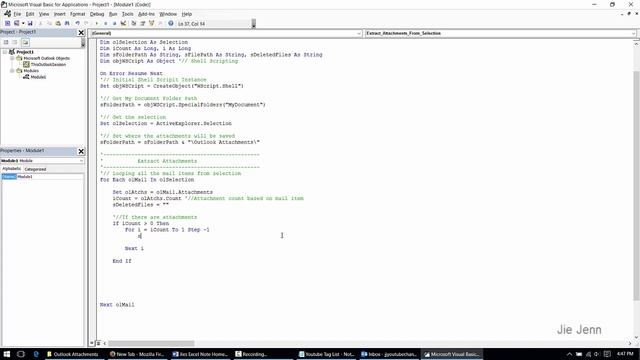The image size is (640, 360).
Task: Open the File menu
Action: [17, 14]
